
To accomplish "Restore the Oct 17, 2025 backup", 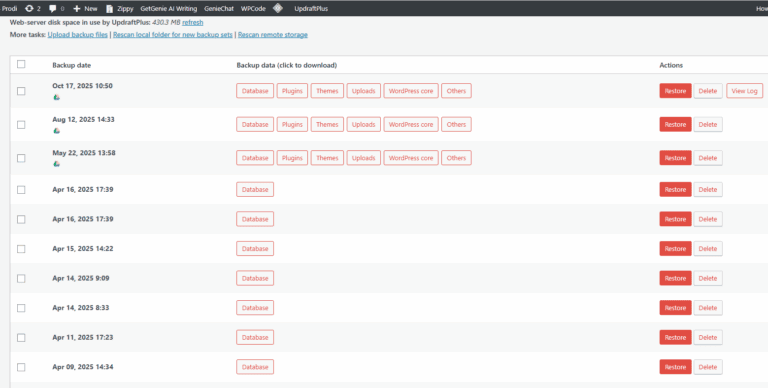I will coord(675,91).
